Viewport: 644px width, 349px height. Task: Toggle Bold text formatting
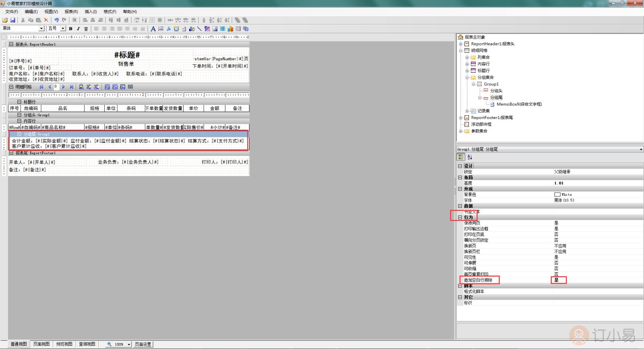(x=71, y=29)
